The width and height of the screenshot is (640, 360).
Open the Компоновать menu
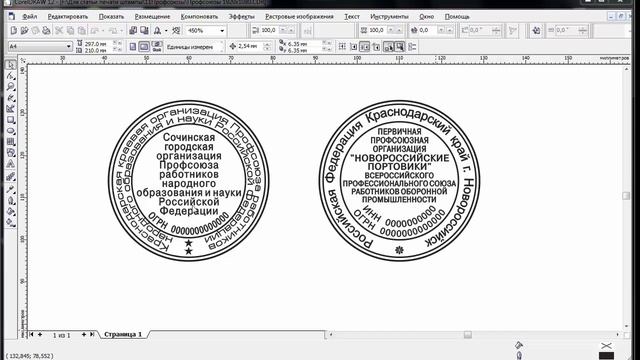pyautogui.click(x=199, y=17)
